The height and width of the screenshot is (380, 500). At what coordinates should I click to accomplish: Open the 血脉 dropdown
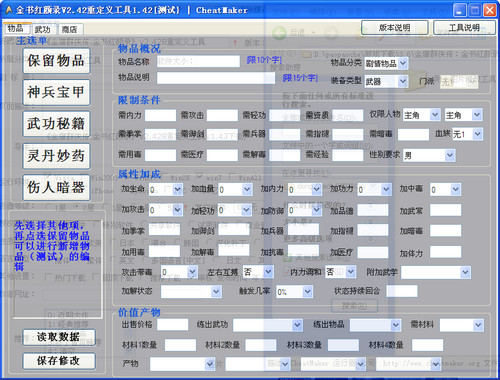[x=467, y=134]
